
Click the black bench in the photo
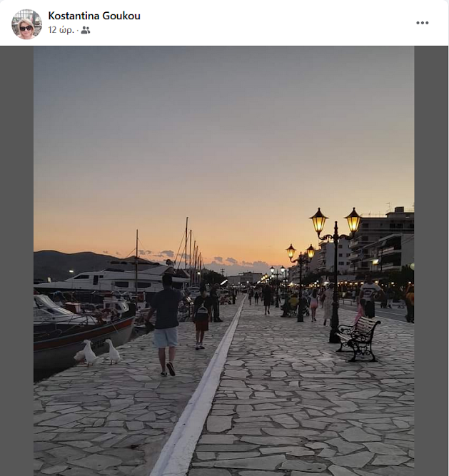coord(358,338)
